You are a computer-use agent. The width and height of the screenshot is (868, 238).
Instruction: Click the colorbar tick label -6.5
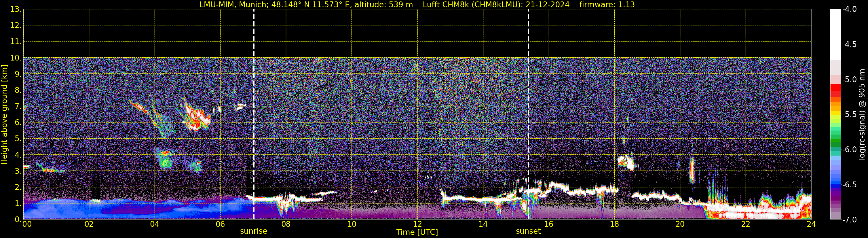850,185
